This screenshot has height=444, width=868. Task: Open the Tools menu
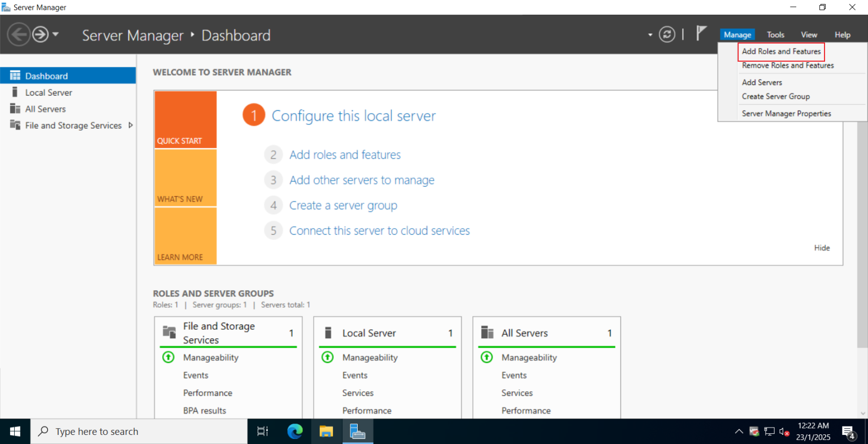pos(775,35)
